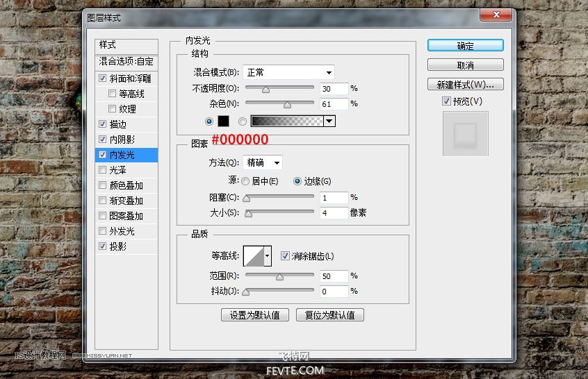Toggle the 内阴影 checkbox
588x379 pixels.
point(102,140)
